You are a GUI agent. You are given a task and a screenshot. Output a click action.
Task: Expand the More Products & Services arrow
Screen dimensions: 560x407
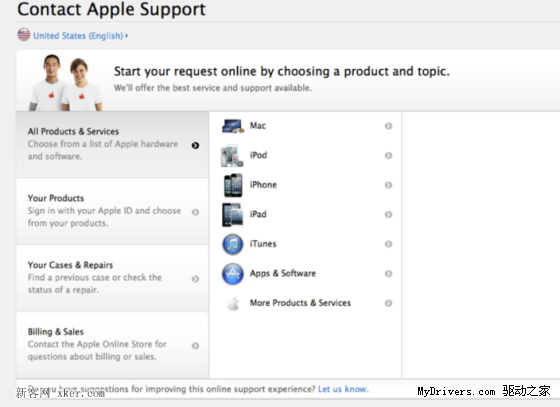coord(388,303)
